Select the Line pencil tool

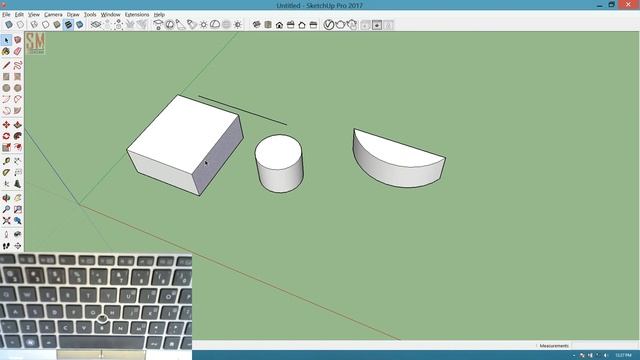pos(6,65)
